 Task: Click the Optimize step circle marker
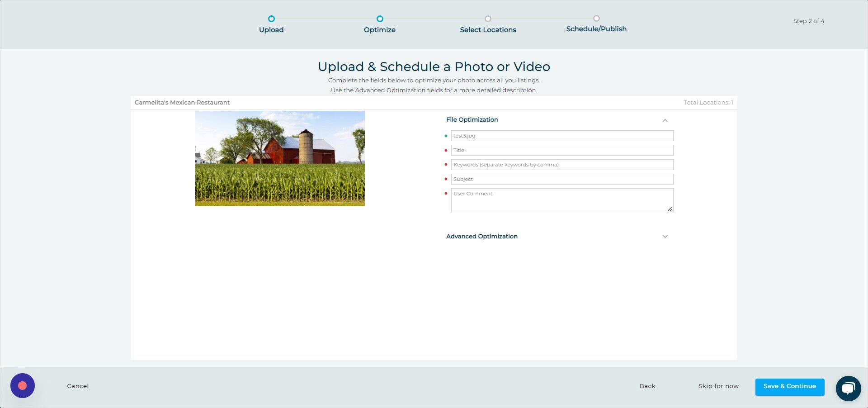(x=380, y=19)
